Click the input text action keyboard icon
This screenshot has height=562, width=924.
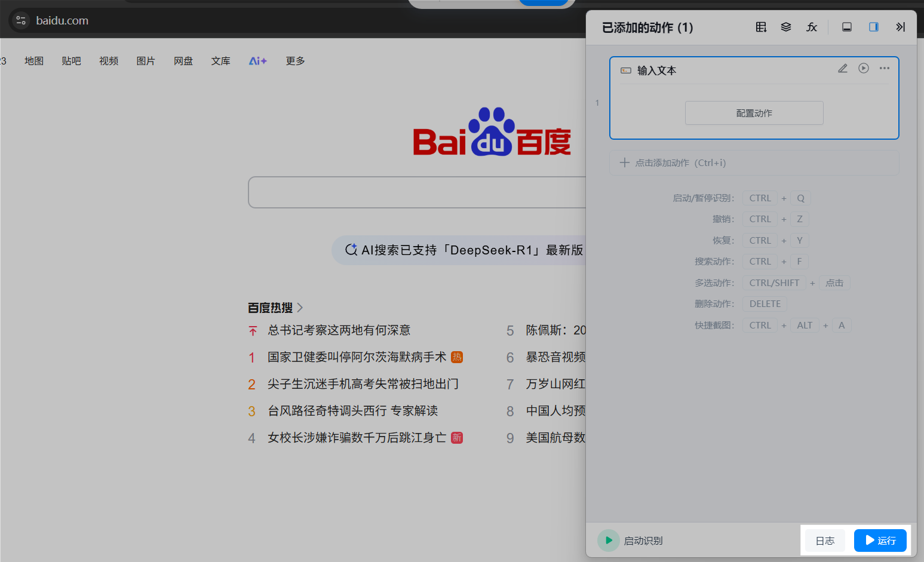coord(626,70)
